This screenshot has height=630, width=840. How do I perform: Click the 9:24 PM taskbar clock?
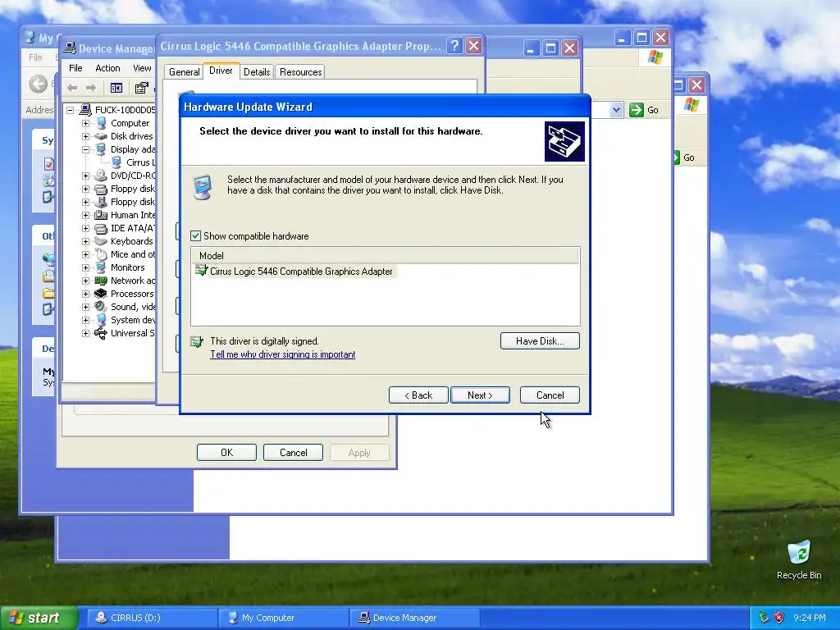(810, 619)
